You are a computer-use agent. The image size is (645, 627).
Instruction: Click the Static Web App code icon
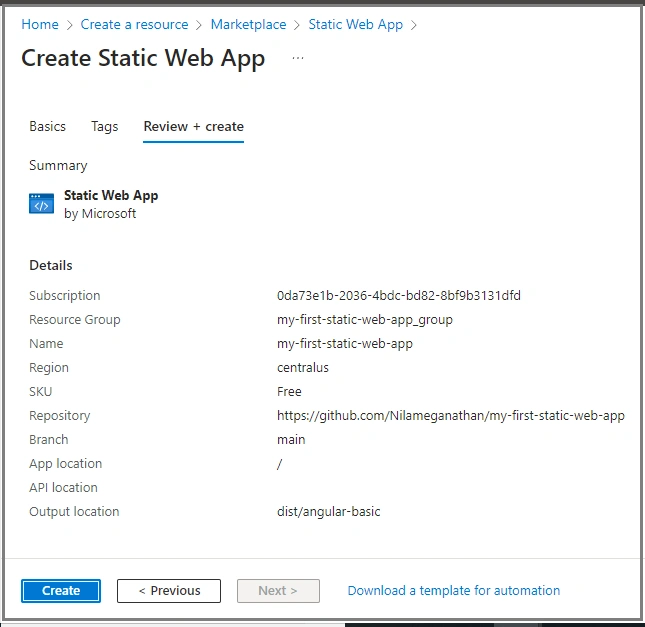(41, 204)
